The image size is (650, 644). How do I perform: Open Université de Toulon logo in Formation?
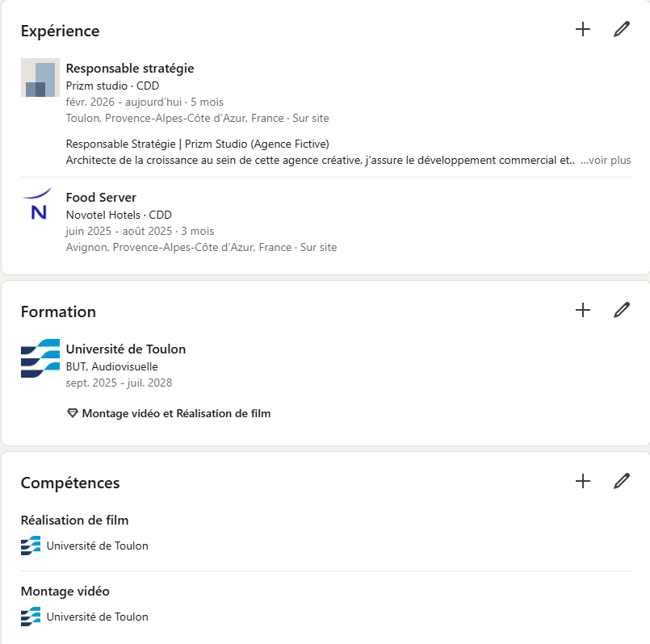click(x=40, y=358)
